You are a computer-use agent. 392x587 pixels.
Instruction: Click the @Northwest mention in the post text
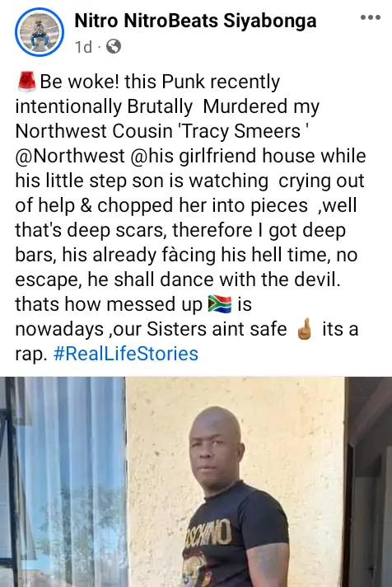(x=70, y=156)
